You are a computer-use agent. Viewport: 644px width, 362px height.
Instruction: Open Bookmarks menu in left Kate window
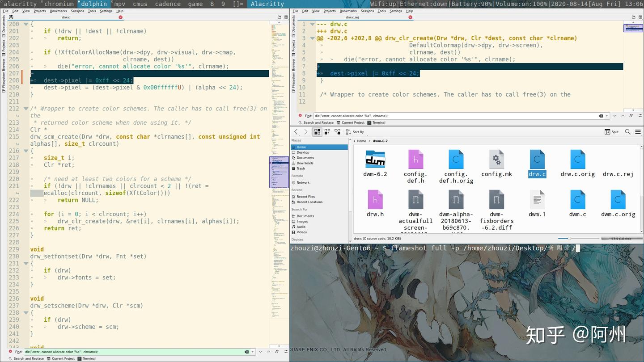[x=58, y=11]
